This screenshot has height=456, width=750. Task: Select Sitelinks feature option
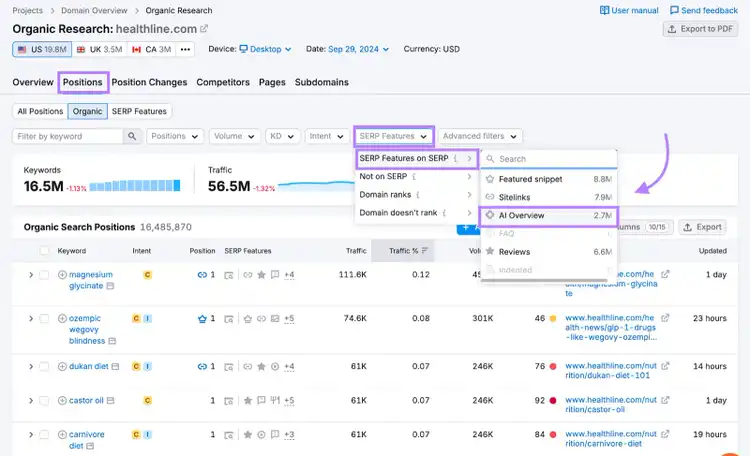click(x=549, y=197)
